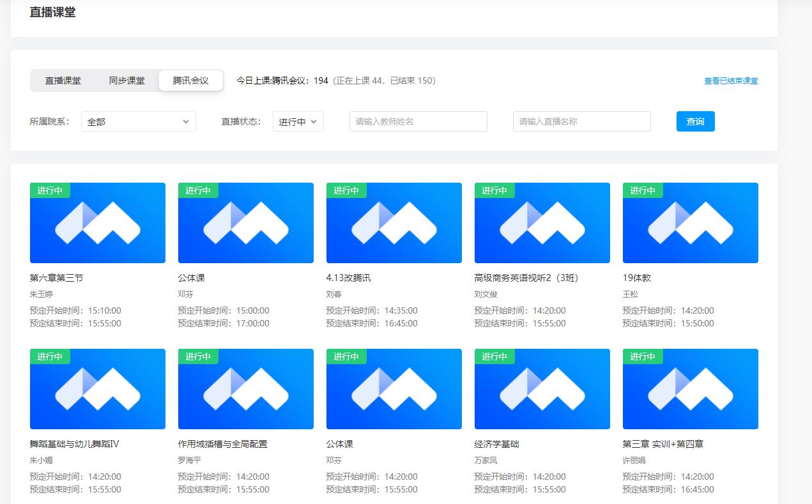812x504 pixels.
Task: Open the 查看已结束课堂 link
Action: click(731, 81)
